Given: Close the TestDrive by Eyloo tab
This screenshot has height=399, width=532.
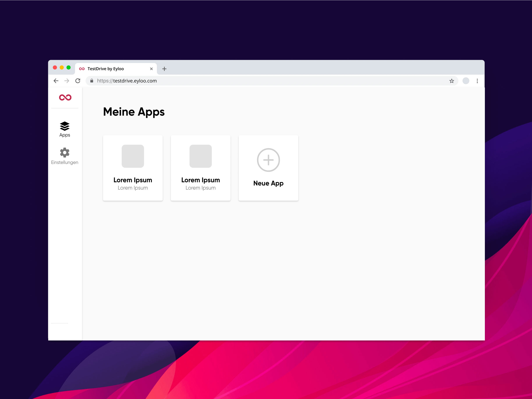Looking at the screenshot, I should pos(151,69).
